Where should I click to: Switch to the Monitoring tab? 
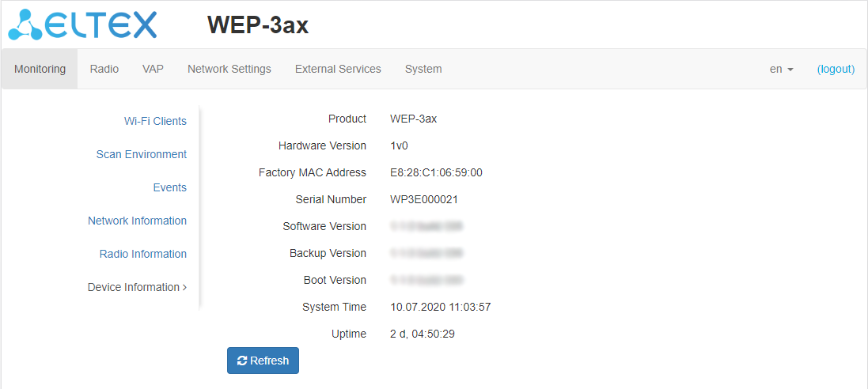click(40, 69)
